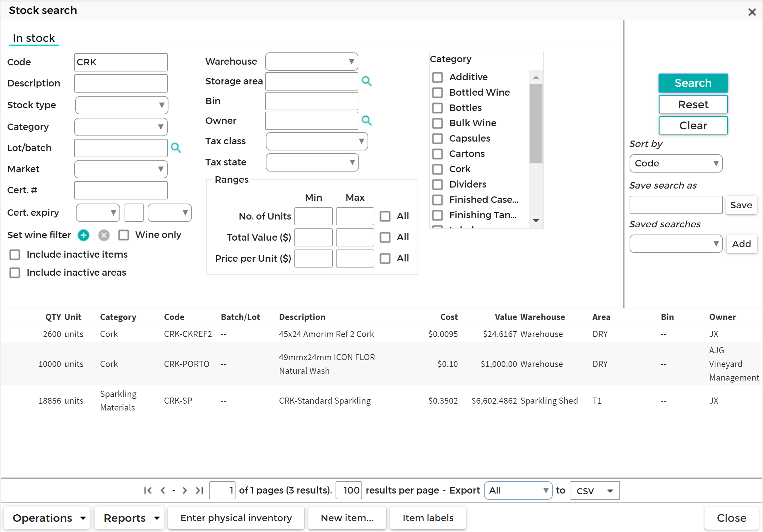Close the Stock search dialog with X
Screen dimensions: 763x532
click(x=752, y=12)
